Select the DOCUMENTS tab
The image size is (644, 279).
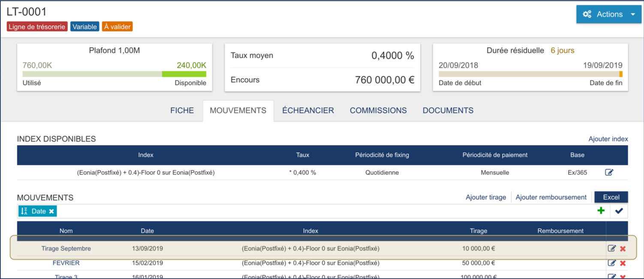[x=448, y=111]
